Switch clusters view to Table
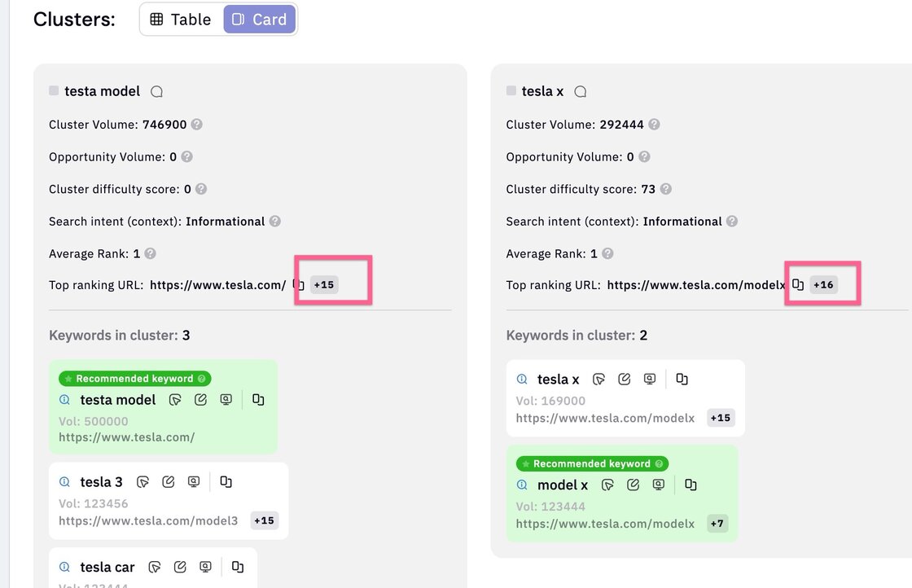This screenshot has height=588, width=912. [x=181, y=20]
